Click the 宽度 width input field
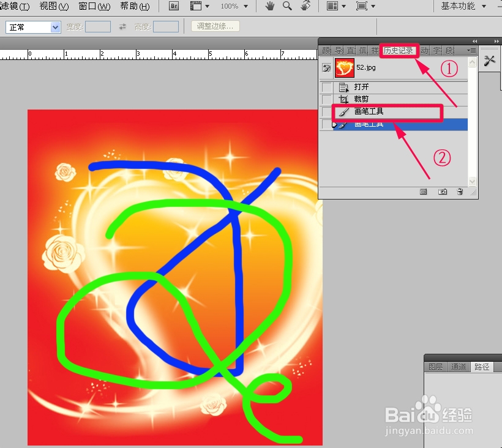This screenshot has height=448, width=502. click(x=98, y=26)
